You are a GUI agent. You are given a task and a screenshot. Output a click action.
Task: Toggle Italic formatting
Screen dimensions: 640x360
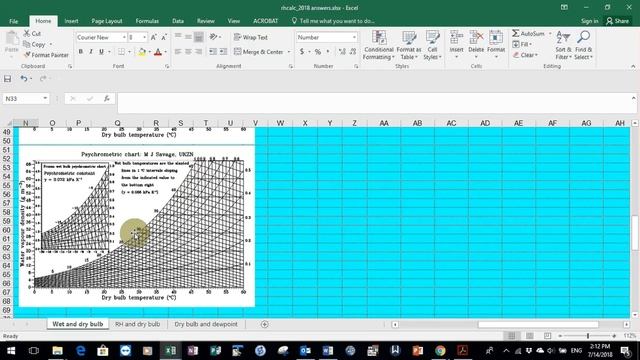click(91, 52)
